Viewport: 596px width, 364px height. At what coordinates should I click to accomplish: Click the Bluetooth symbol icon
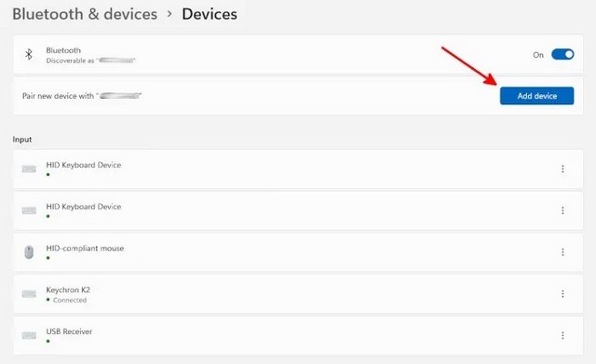click(x=29, y=54)
